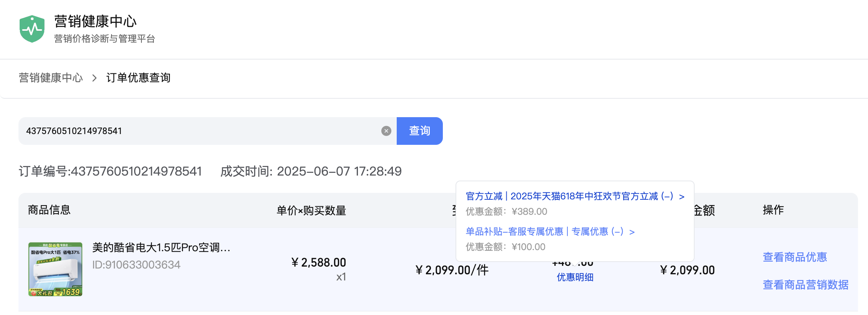Screen dimensions: 868x315
Task: Clear the order number search field
Action: pos(386,131)
